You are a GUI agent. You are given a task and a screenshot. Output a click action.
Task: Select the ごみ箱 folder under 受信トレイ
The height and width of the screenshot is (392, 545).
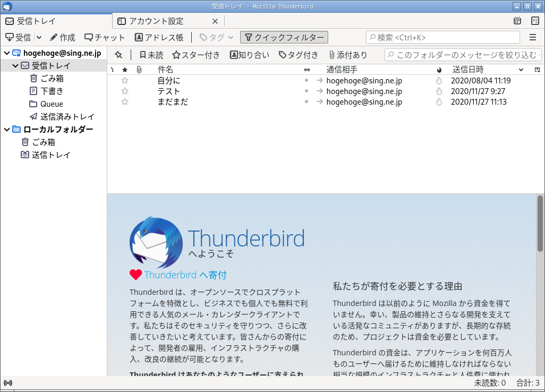[52, 78]
